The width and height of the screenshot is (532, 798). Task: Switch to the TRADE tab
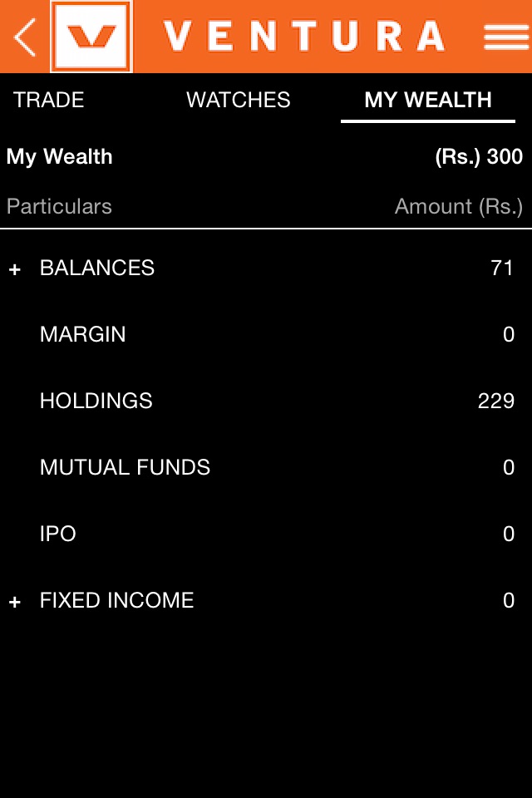[x=49, y=100]
